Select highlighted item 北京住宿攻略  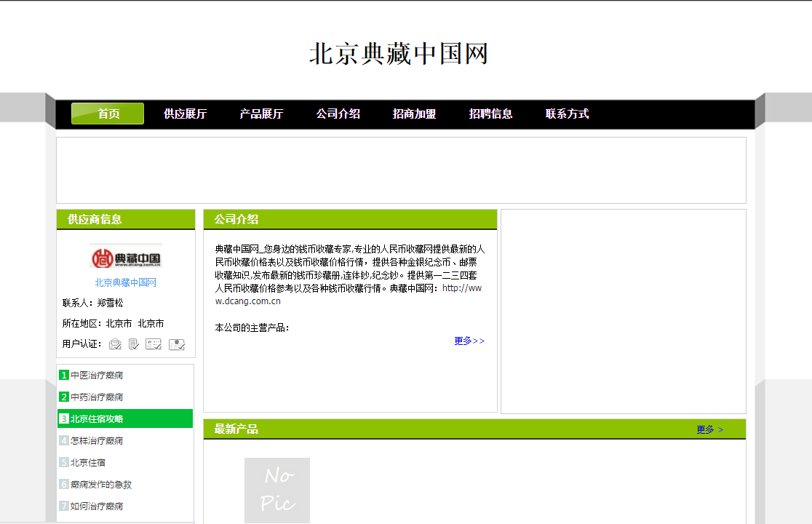coord(125,418)
